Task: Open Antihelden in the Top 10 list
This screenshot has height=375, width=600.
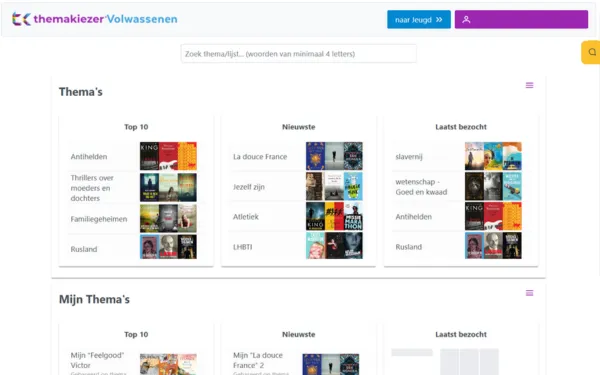Action: (89, 157)
